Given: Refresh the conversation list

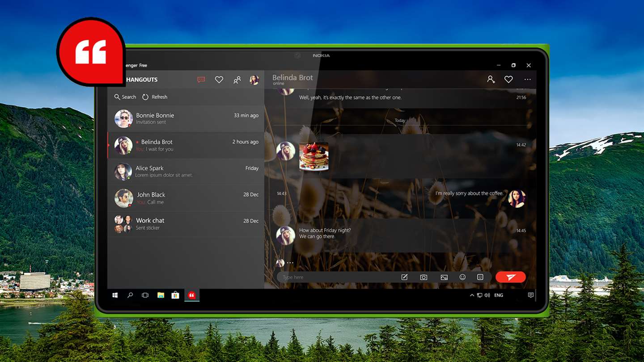Looking at the screenshot, I should point(155,97).
